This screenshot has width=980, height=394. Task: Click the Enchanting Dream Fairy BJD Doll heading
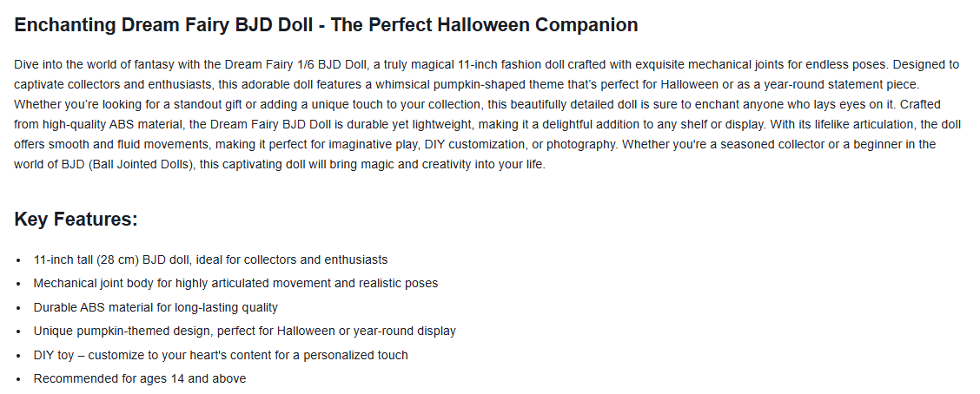(326, 24)
